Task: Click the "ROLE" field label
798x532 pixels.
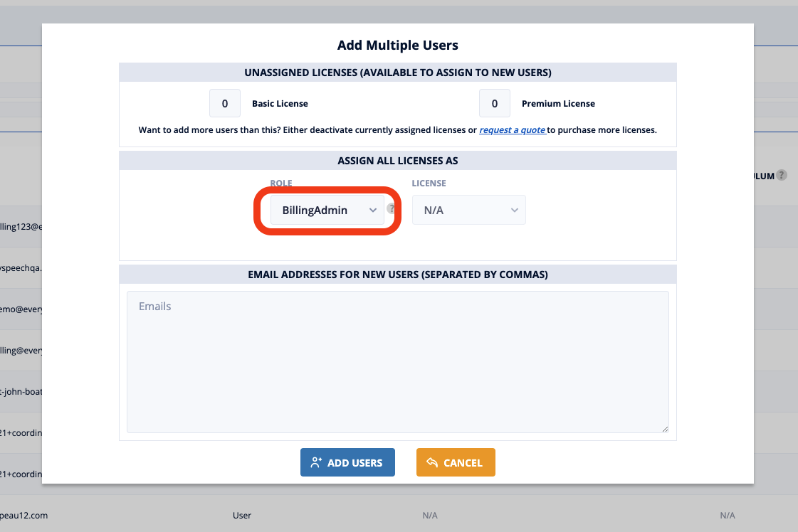Action: coord(281,183)
